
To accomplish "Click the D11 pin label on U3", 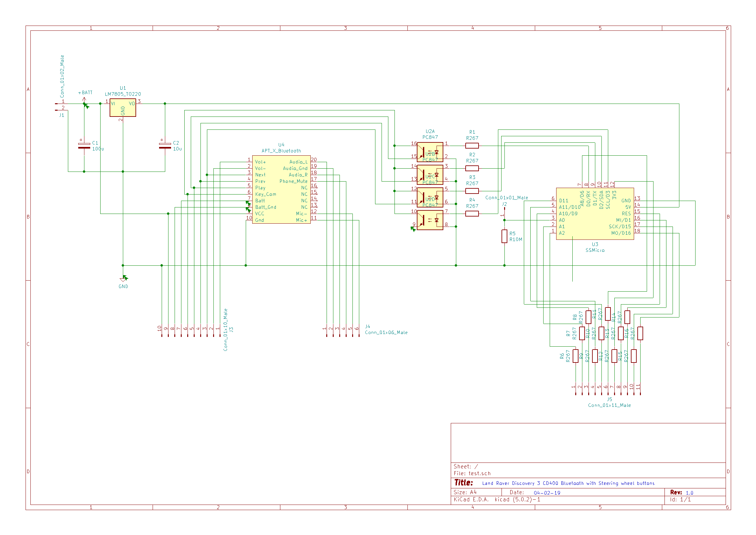I will click(x=564, y=201).
